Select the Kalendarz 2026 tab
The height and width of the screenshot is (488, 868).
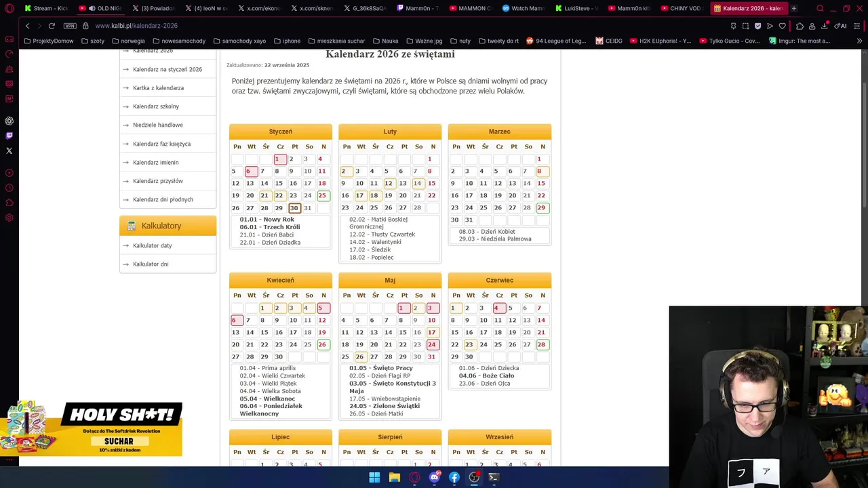pyautogui.click(x=748, y=8)
